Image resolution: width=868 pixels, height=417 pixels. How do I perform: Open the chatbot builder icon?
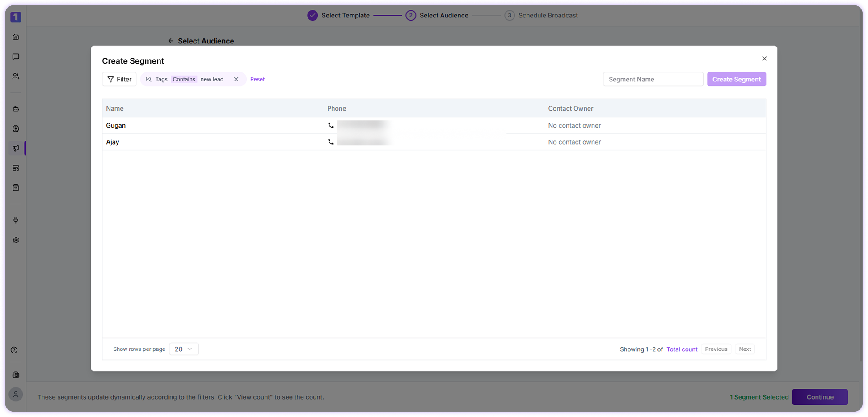tap(16, 109)
